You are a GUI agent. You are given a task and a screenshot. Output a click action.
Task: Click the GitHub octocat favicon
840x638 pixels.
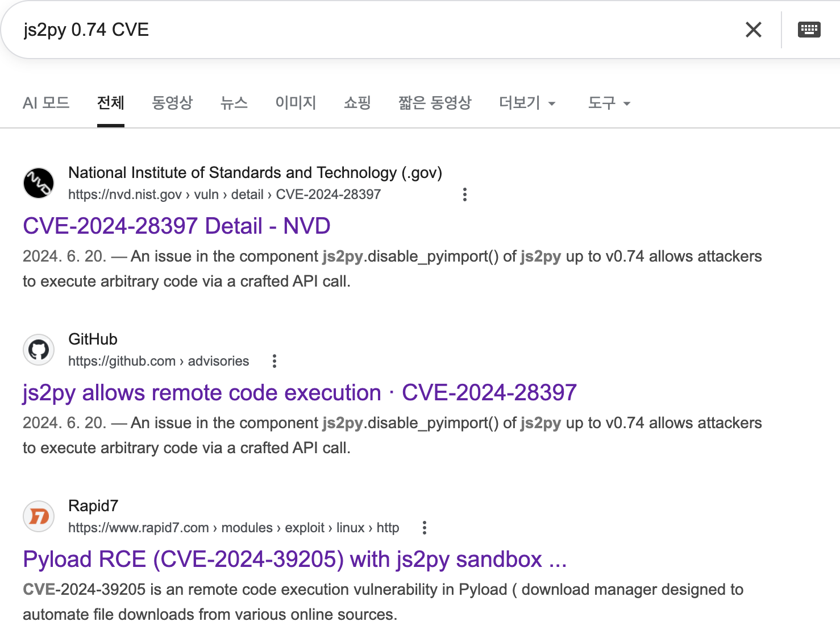[x=39, y=350]
